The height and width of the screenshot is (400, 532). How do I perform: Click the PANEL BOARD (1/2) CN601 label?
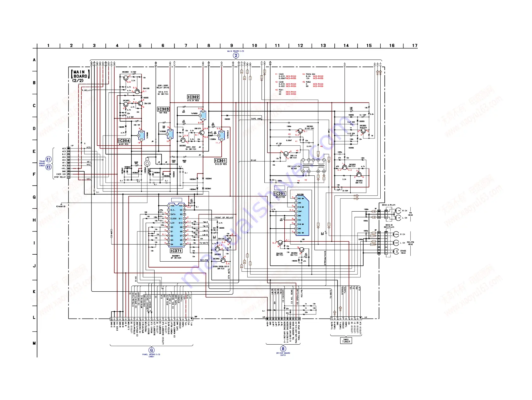151,355
